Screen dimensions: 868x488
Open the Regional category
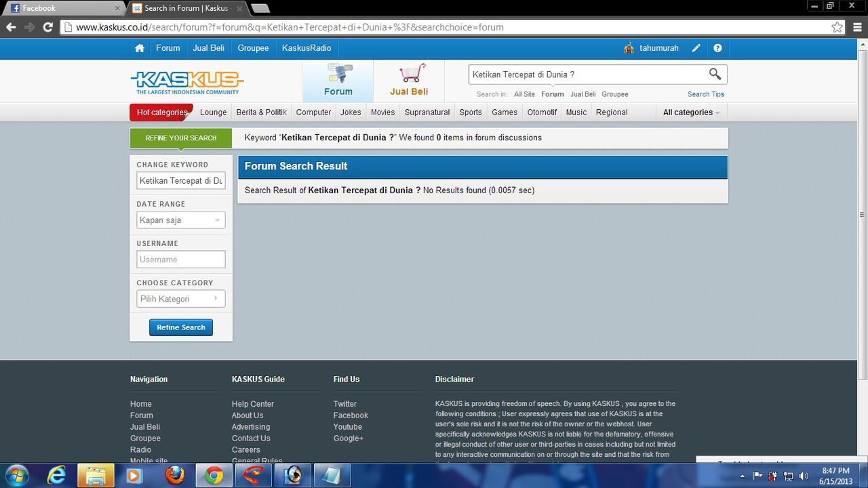tap(612, 113)
